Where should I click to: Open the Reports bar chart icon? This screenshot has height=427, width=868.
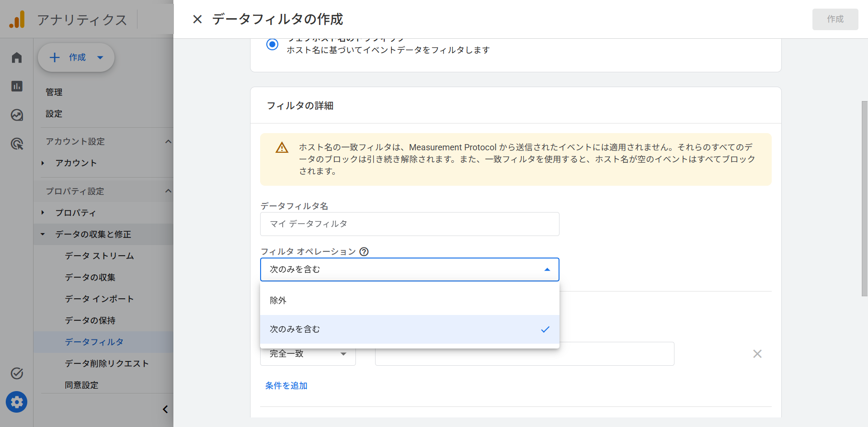(x=17, y=86)
